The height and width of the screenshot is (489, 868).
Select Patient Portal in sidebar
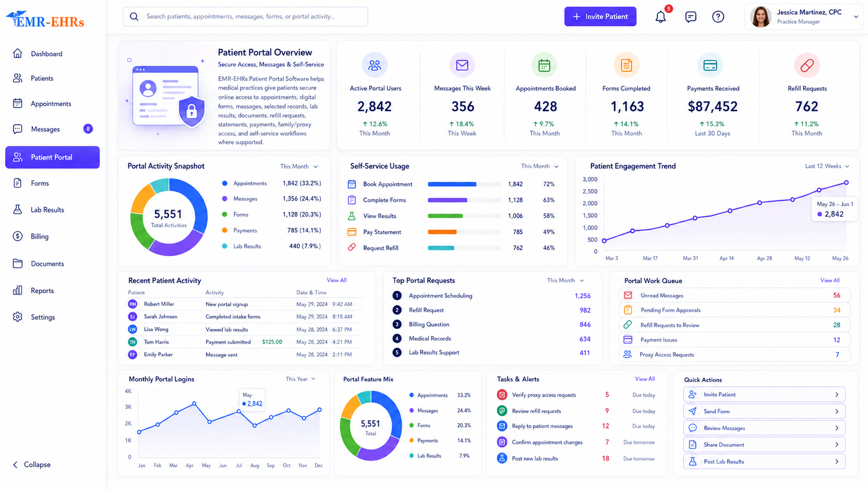tap(52, 157)
